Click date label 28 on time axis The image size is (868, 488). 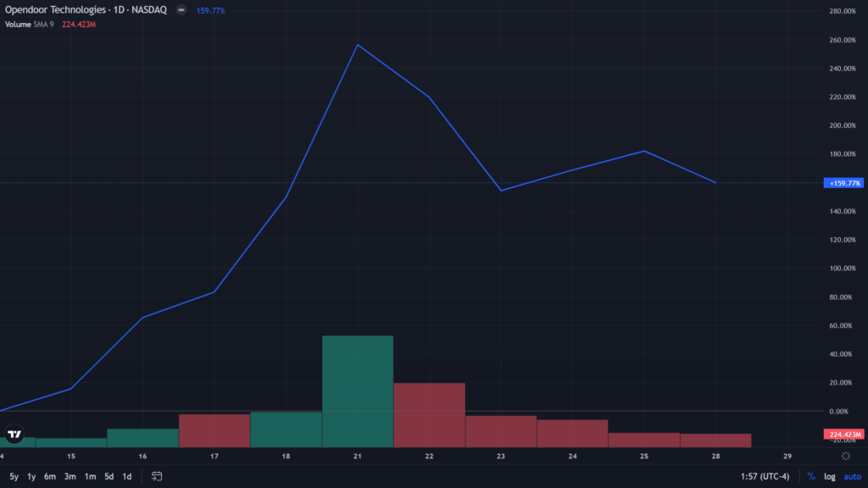[x=715, y=457]
